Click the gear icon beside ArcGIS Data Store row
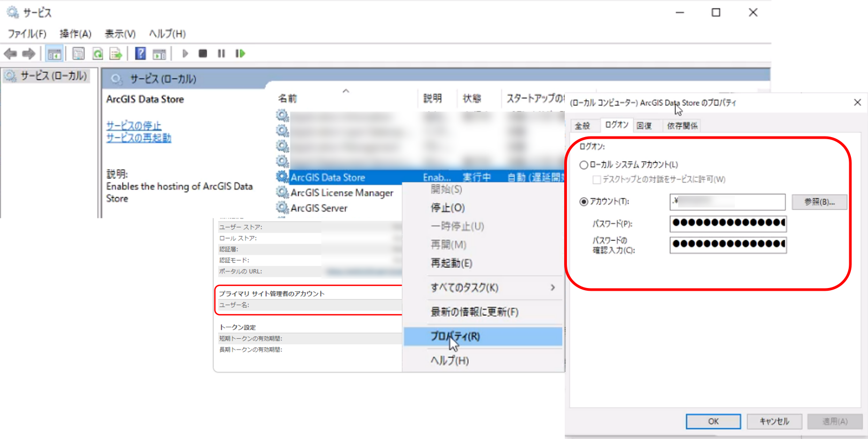The image size is (868, 439). pos(282,177)
